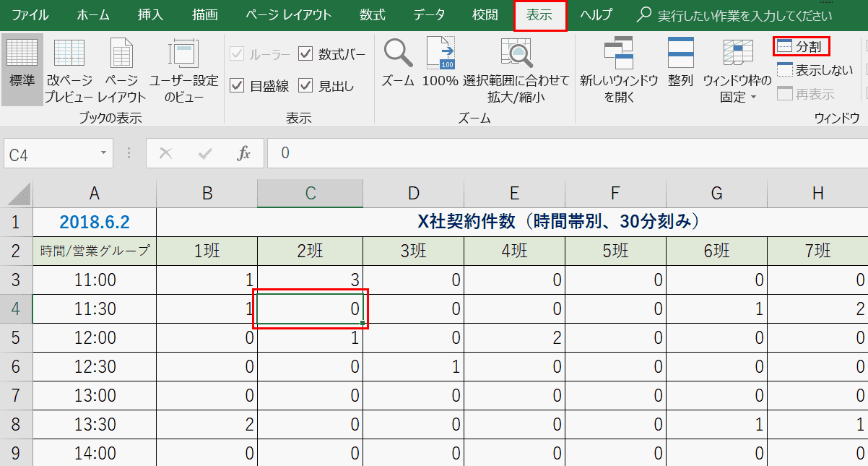This screenshot has height=466, width=868.
Task: Switch to the 校閲 tab
Action: (x=485, y=15)
